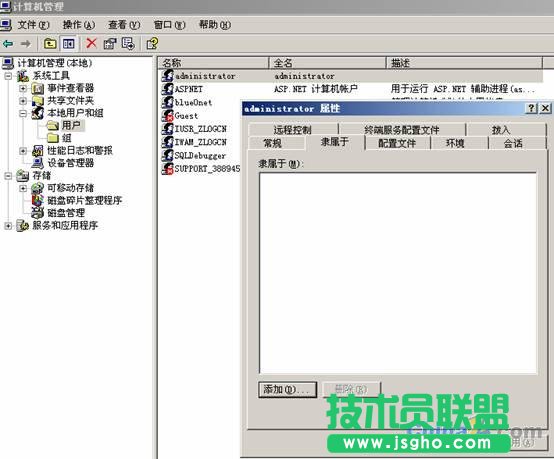The height and width of the screenshot is (459, 554).
Task: Expand the 性能日志和警报 node
Action: pyautogui.click(x=23, y=151)
